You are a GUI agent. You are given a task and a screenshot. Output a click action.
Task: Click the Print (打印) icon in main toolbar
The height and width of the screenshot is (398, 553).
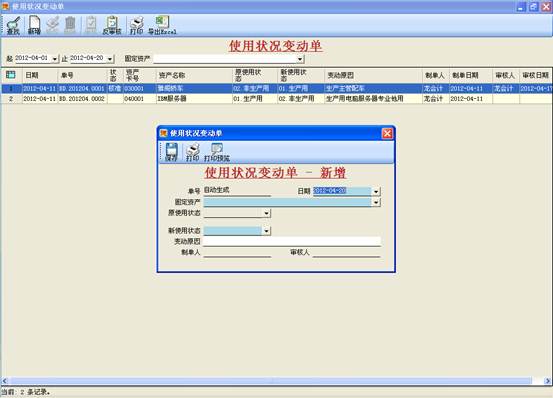coord(136,25)
